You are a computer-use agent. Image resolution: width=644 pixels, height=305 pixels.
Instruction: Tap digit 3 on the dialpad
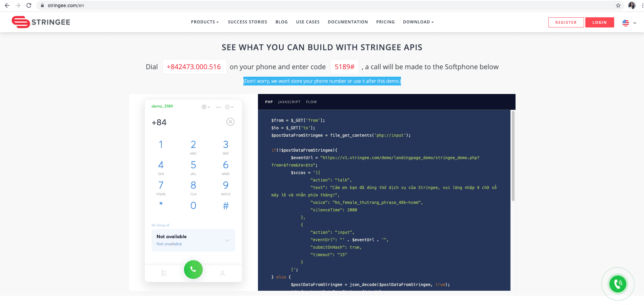click(x=226, y=147)
